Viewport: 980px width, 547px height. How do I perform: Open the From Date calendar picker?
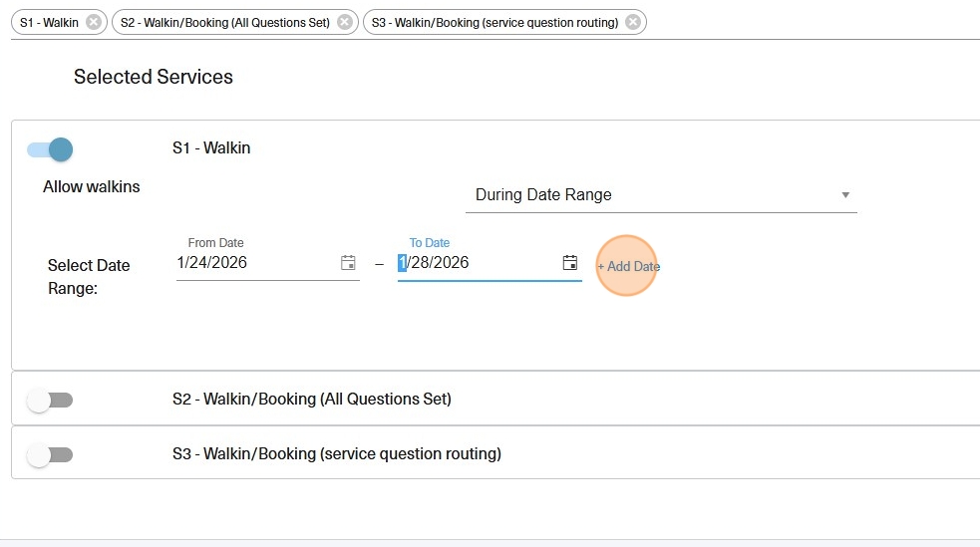point(348,263)
